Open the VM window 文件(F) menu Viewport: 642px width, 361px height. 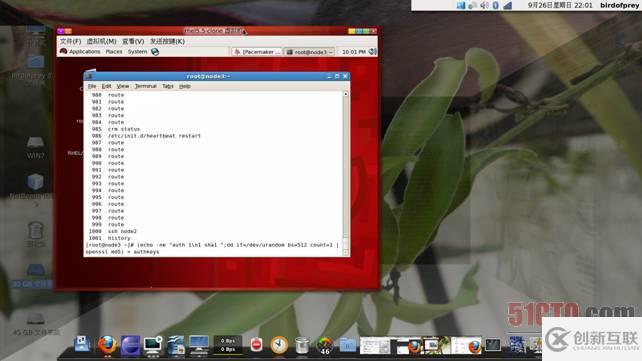click(70, 41)
